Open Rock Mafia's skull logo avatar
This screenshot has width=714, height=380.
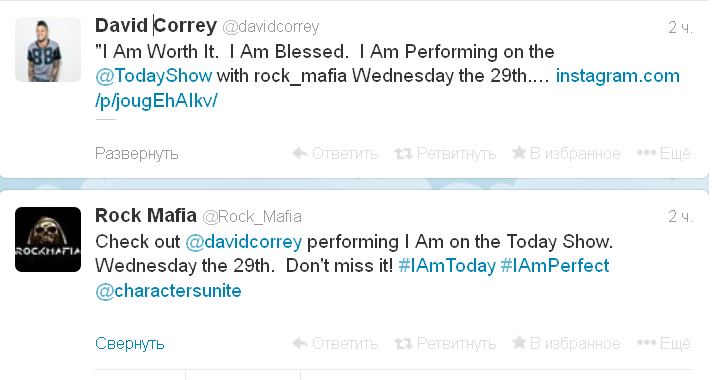(48, 239)
